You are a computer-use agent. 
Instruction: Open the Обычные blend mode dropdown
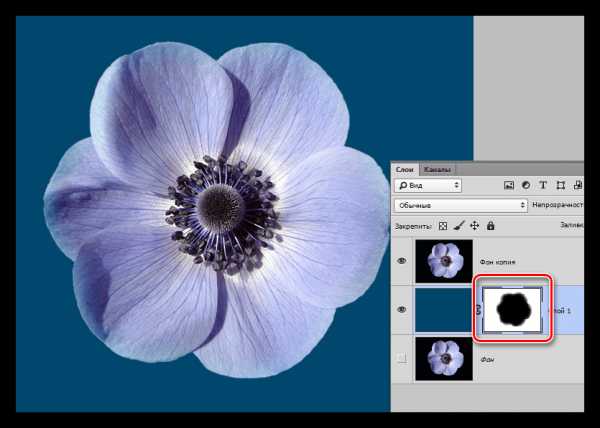click(x=461, y=205)
